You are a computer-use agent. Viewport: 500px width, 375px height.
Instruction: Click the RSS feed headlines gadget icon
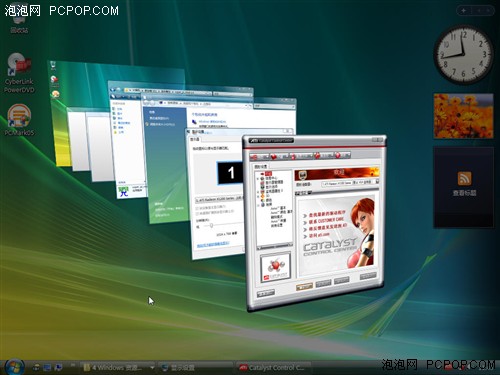tap(464, 178)
